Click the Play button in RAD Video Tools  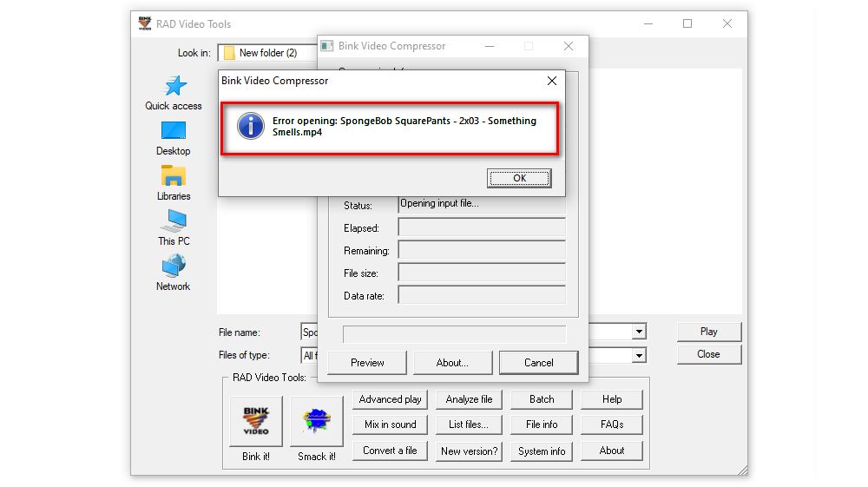(x=708, y=332)
